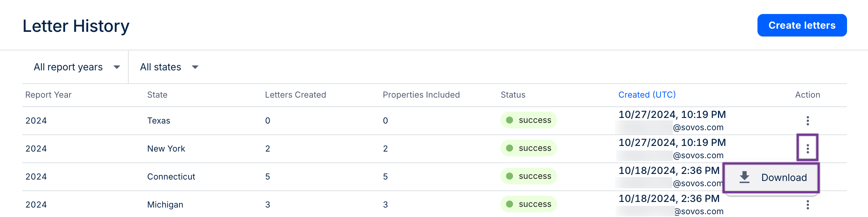Sort by Created (UTC) column
The height and width of the screenshot is (217, 868).
(647, 95)
